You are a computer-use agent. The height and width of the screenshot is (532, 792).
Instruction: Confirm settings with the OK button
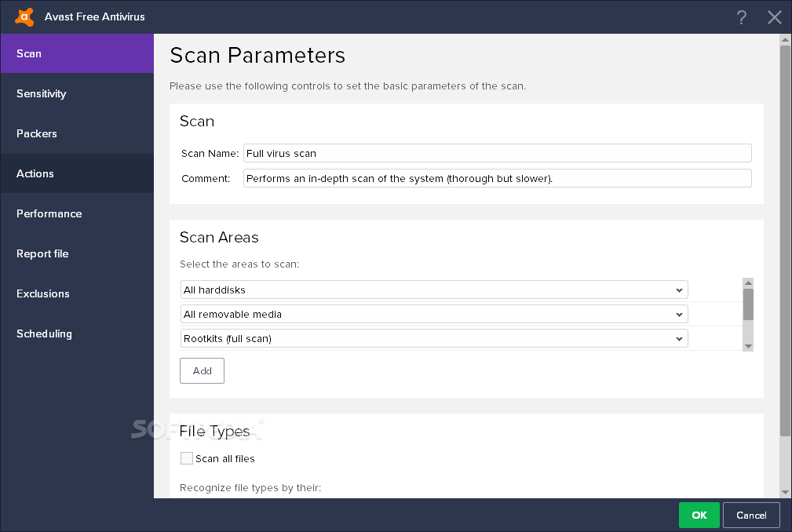[699, 516]
